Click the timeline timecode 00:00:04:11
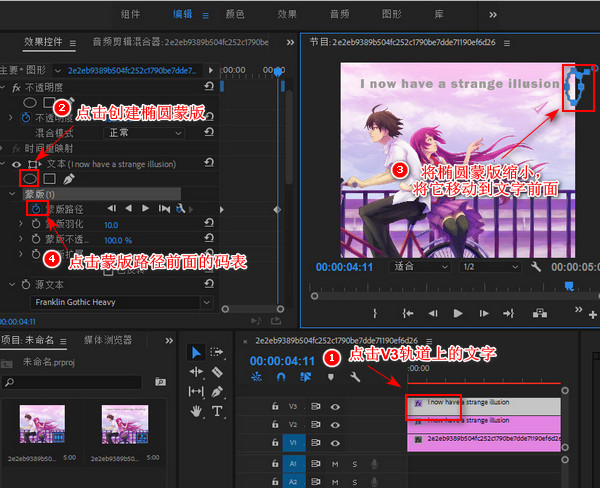The height and width of the screenshot is (488, 600). [282, 361]
